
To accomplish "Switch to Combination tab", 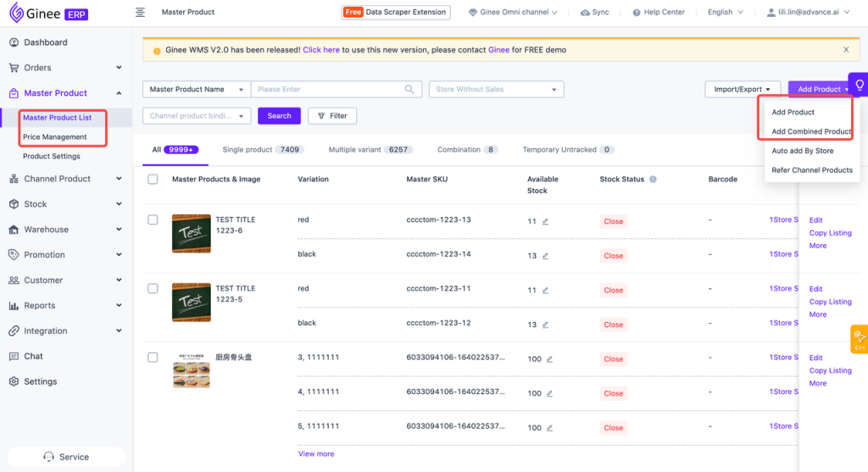I will click(467, 149).
